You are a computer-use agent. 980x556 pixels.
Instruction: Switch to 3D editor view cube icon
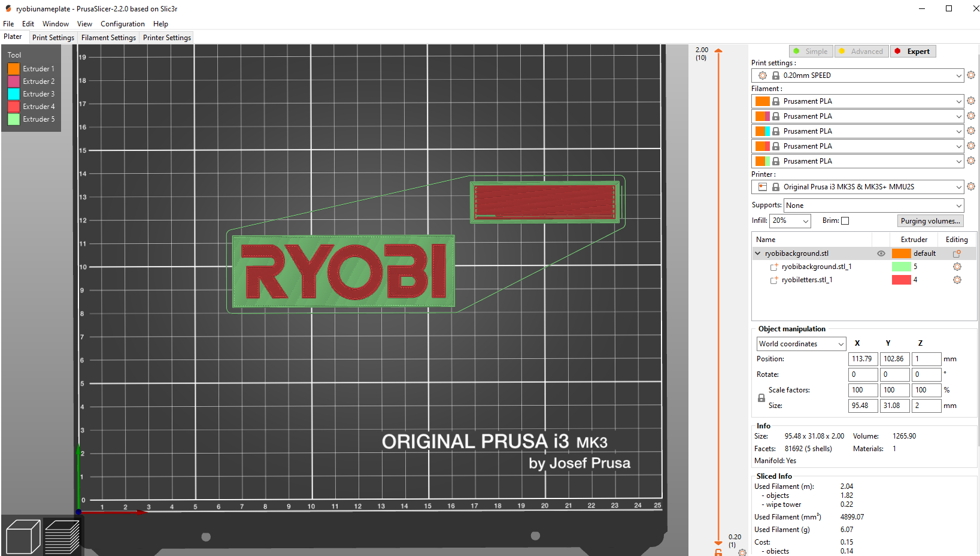[23, 537]
